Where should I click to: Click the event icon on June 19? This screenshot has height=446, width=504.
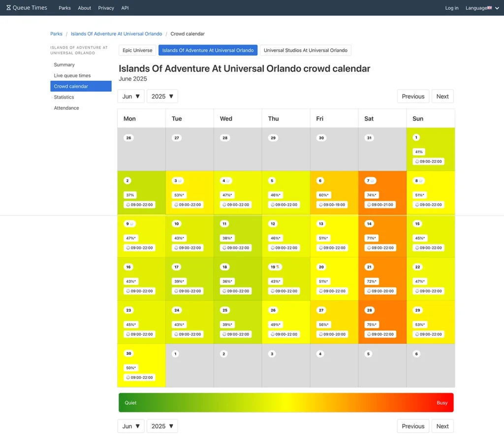coord(278,267)
